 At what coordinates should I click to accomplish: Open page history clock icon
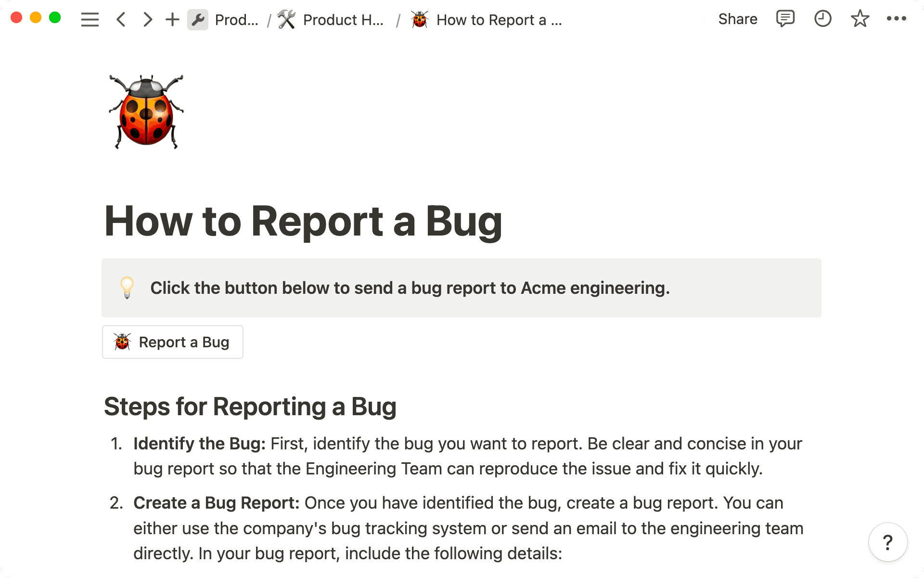(x=822, y=19)
